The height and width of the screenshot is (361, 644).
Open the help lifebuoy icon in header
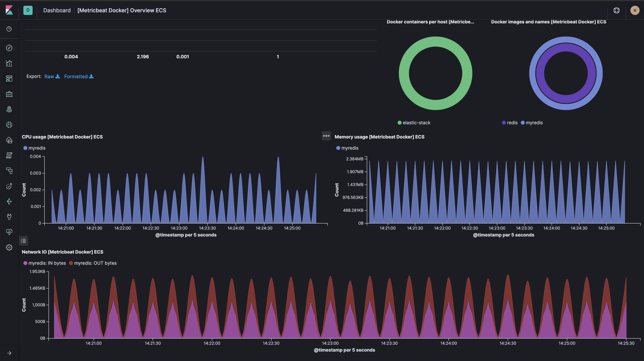617,10
